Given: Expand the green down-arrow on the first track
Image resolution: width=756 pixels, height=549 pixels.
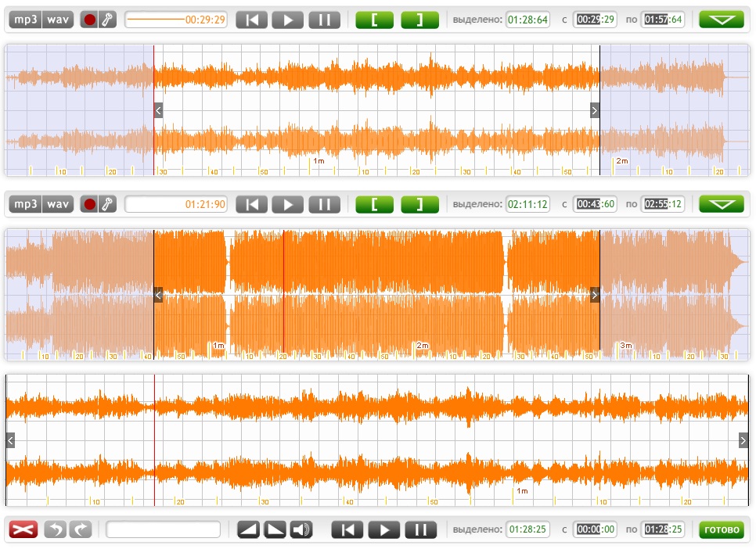Looking at the screenshot, I should 722,20.
